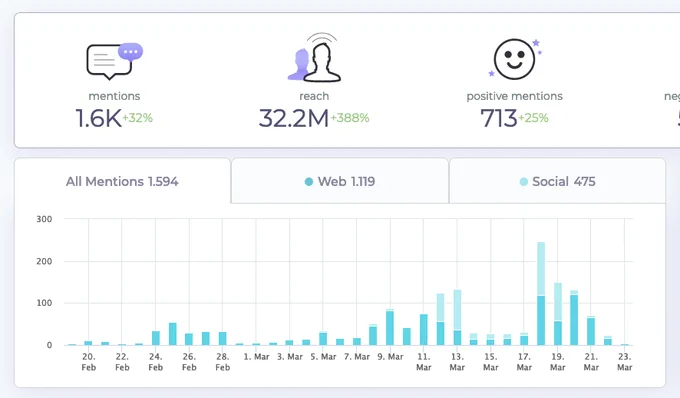Click the 13. Mar chart bar
Screen dimensions: 680x398
tap(457, 317)
